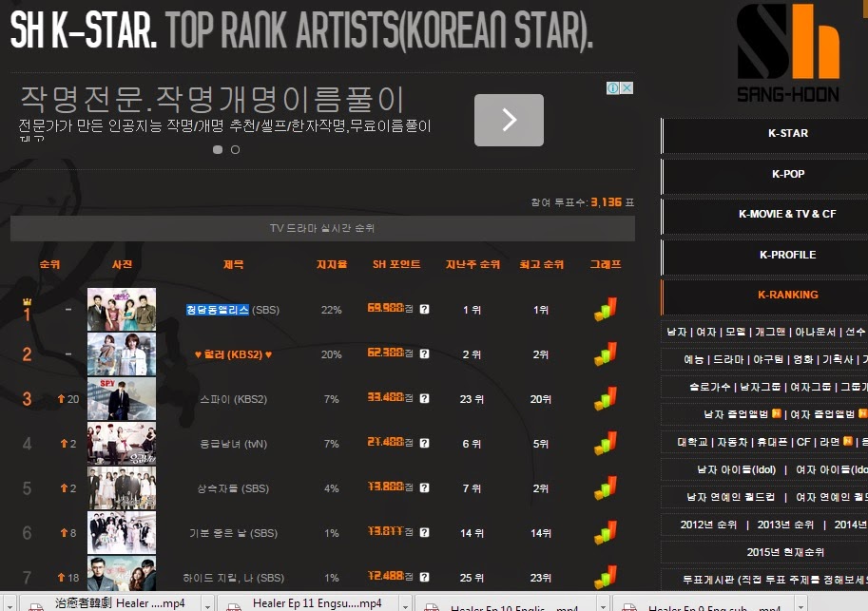Viewport: 868px width, 611px height.
Task: Open dropdown arrow for Healer Ep 11 download
Action: (x=406, y=605)
